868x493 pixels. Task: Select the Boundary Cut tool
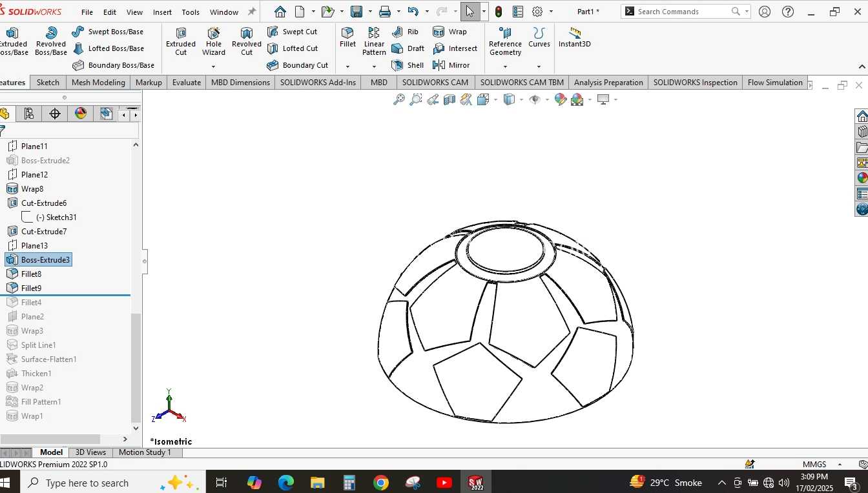pyautogui.click(x=297, y=65)
